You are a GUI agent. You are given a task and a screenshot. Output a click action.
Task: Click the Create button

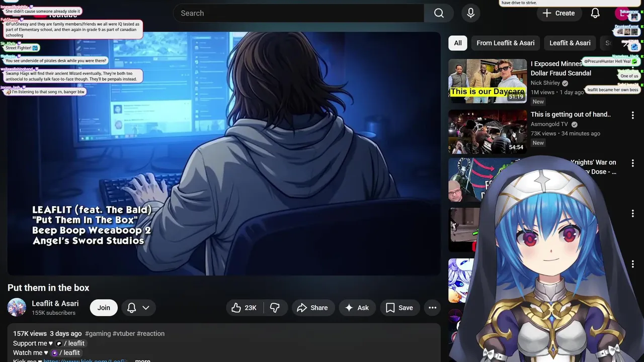click(558, 13)
